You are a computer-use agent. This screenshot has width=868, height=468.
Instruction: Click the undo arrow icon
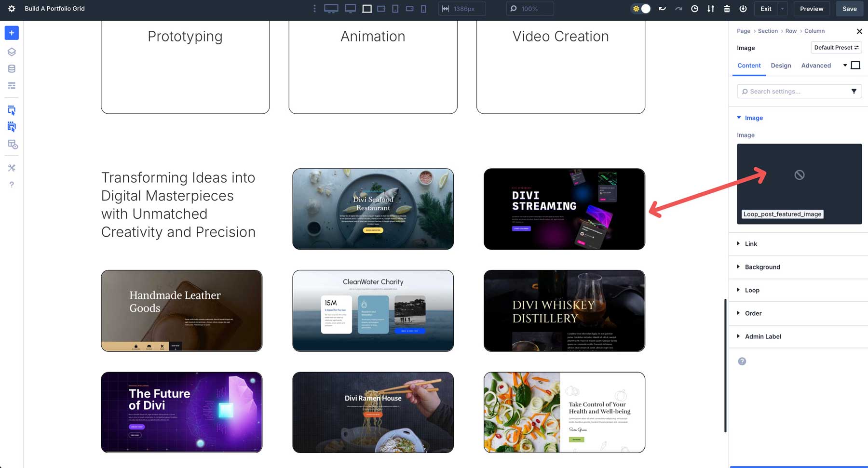point(662,8)
